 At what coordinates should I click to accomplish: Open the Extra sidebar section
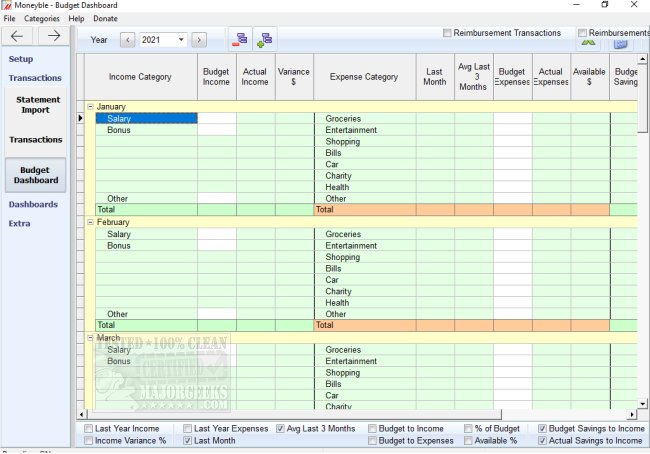click(19, 223)
